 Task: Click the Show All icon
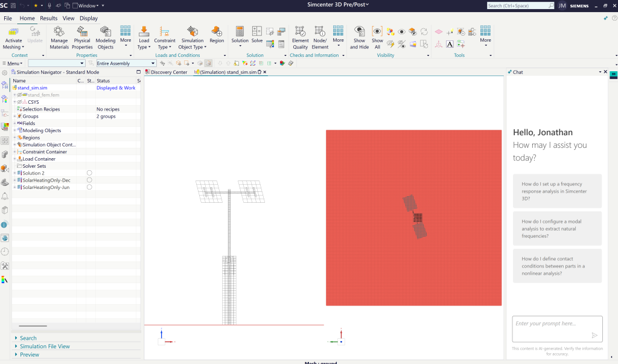pos(377,31)
